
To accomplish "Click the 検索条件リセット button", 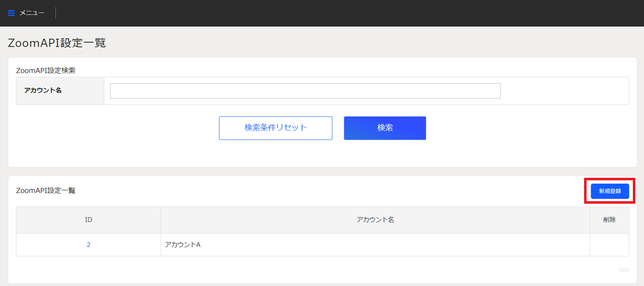I will click(x=276, y=128).
